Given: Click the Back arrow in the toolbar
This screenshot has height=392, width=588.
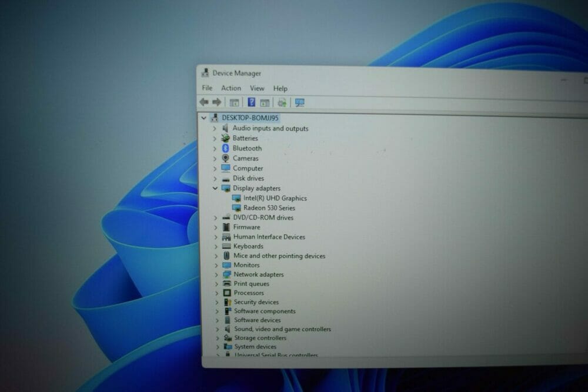Looking at the screenshot, I should [204, 102].
